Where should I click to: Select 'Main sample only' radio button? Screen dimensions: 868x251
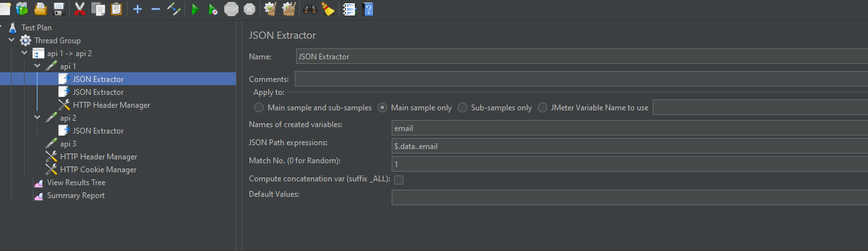coord(383,108)
